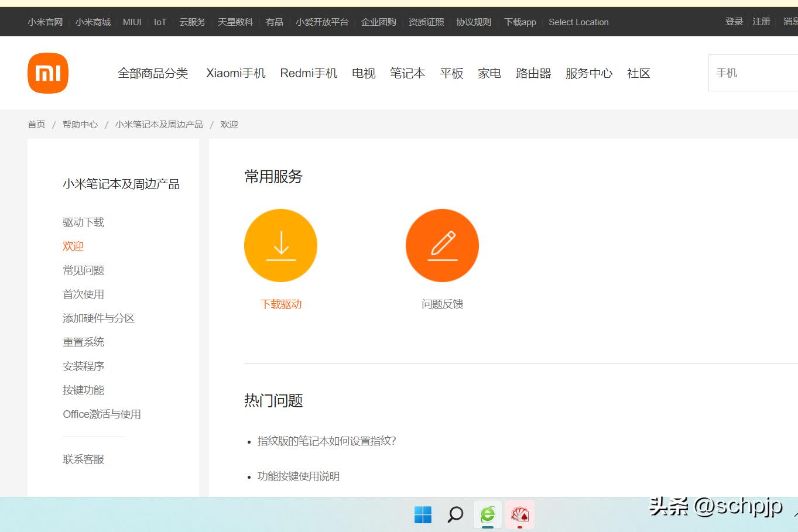Click the orange download driver circle icon
This screenshot has width=798, height=532.
280,245
